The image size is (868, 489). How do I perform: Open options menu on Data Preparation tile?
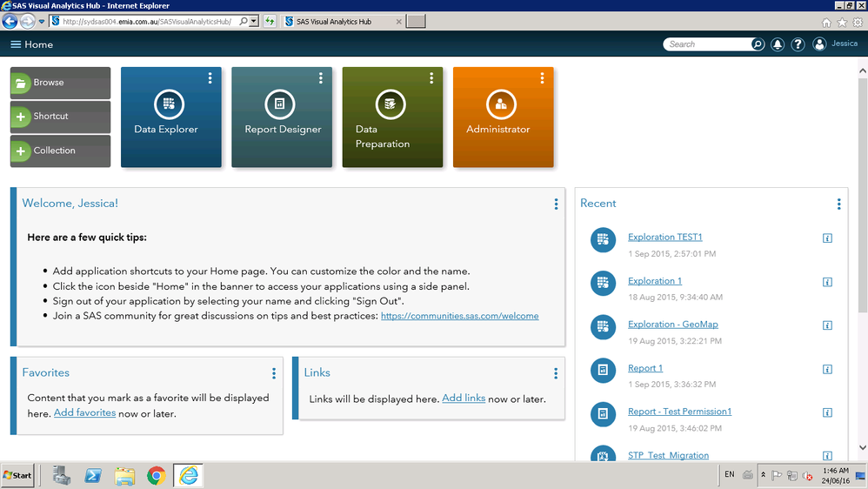click(x=431, y=78)
